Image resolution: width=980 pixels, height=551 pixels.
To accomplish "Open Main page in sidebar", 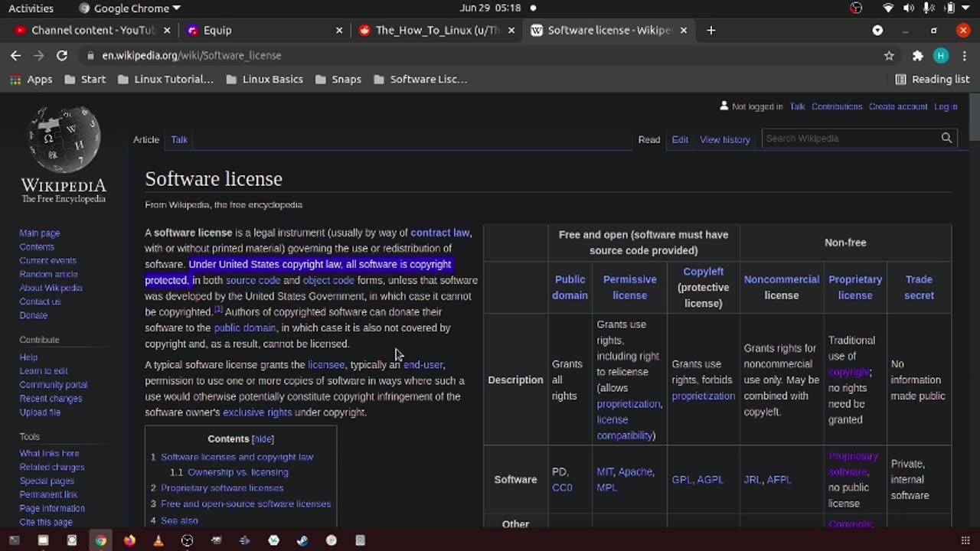I will [39, 233].
